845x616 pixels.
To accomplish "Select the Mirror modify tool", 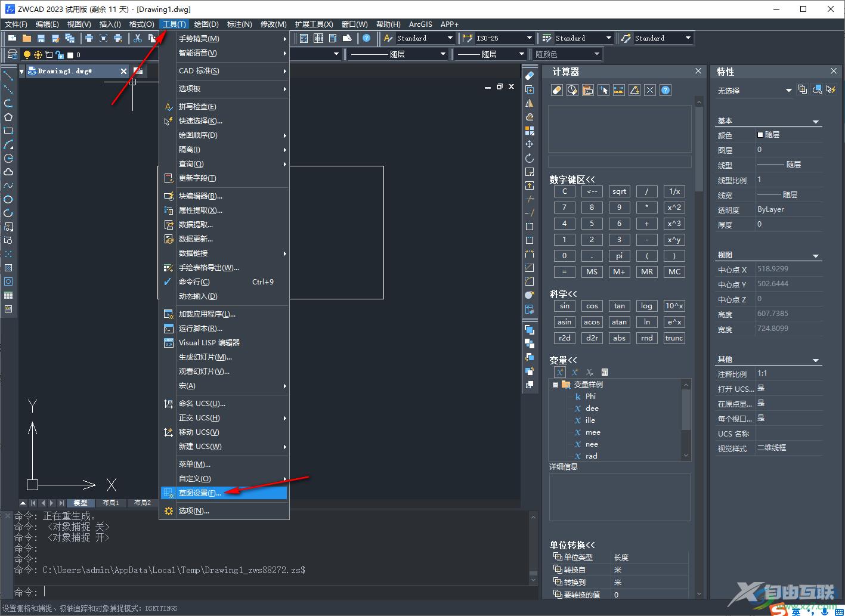I will [529, 103].
